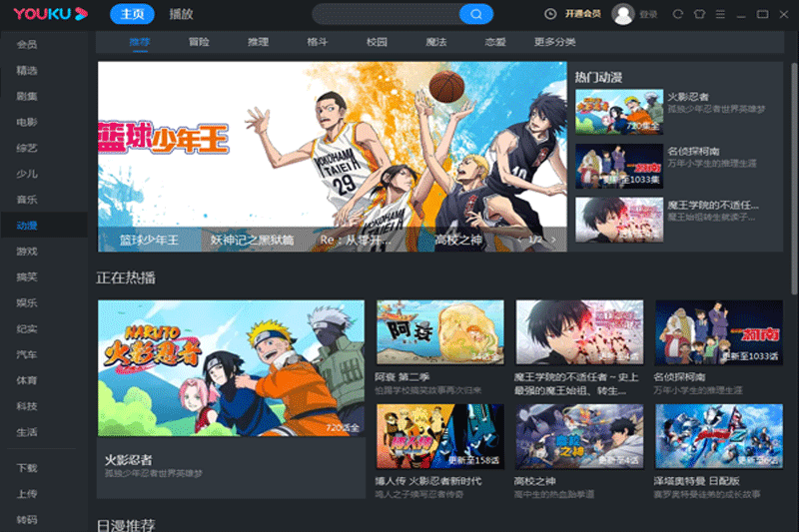
Task: Open 上传 upload in the sidebar
Action: click(27, 494)
